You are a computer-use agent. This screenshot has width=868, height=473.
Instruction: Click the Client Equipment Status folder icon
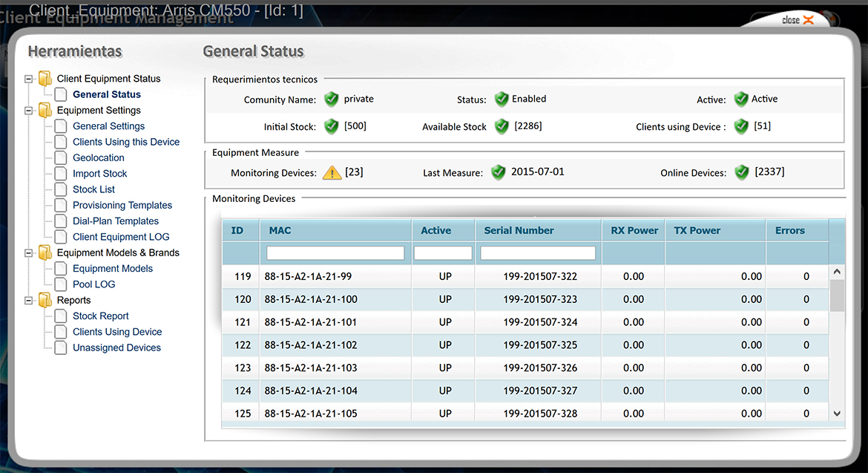click(x=45, y=79)
